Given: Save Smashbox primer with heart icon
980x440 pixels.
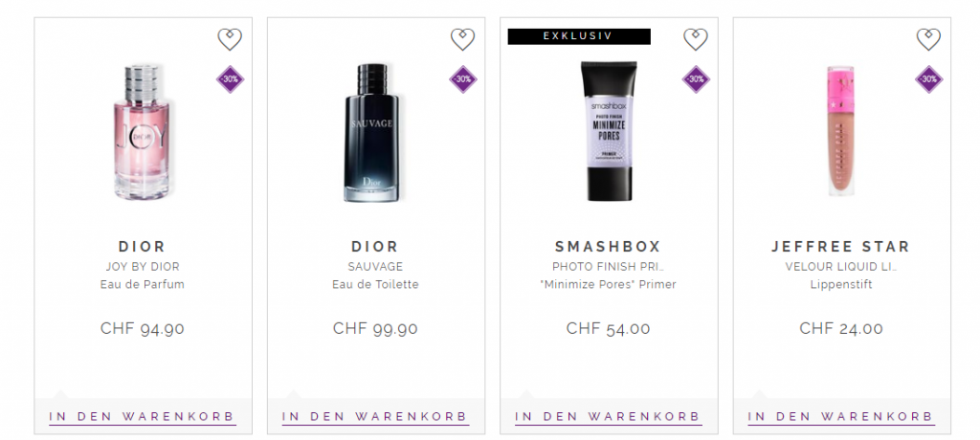Looking at the screenshot, I should pyautogui.click(x=696, y=39).
